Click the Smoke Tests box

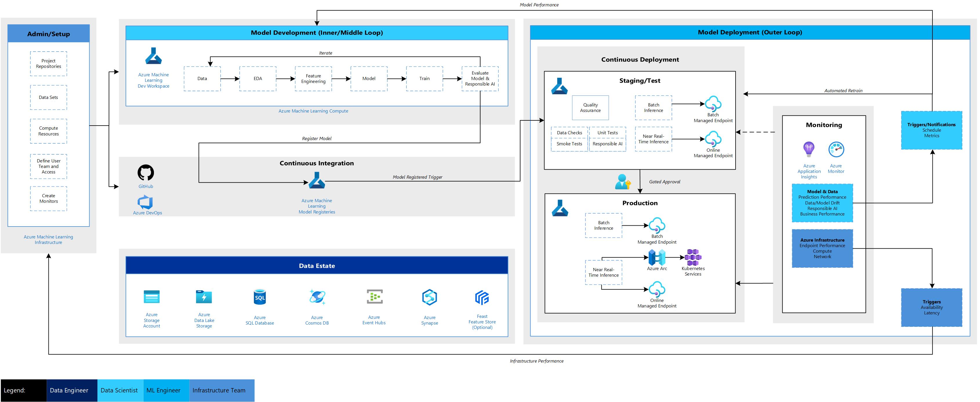(569, 144)
